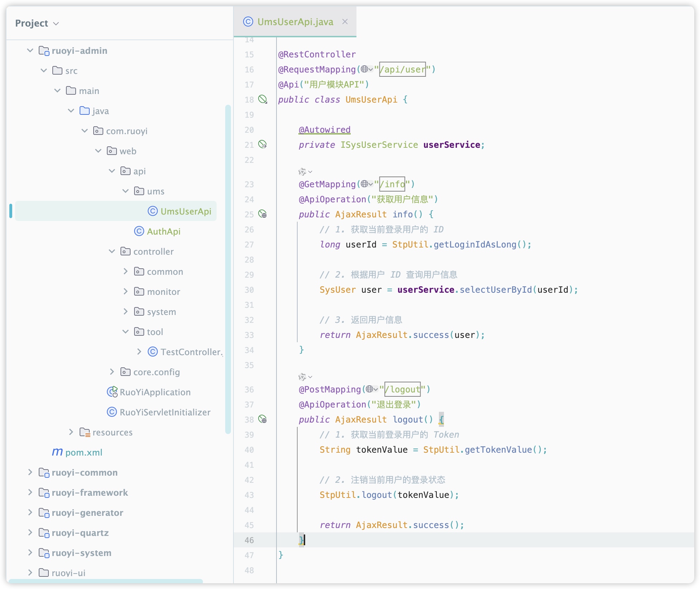Click globe URL icon in @PostMapping
This screenshot has height=589, width=700.
point(372,389)
